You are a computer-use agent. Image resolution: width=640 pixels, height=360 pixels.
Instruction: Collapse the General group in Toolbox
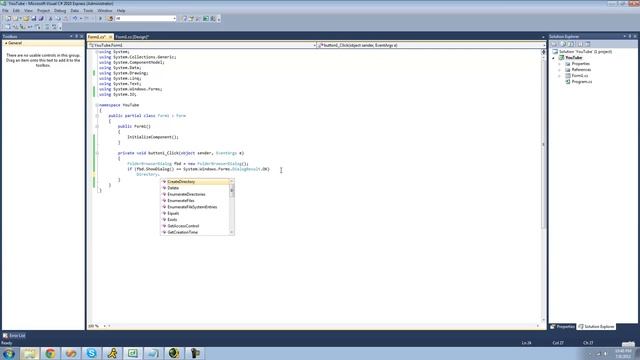click(6, 43)
